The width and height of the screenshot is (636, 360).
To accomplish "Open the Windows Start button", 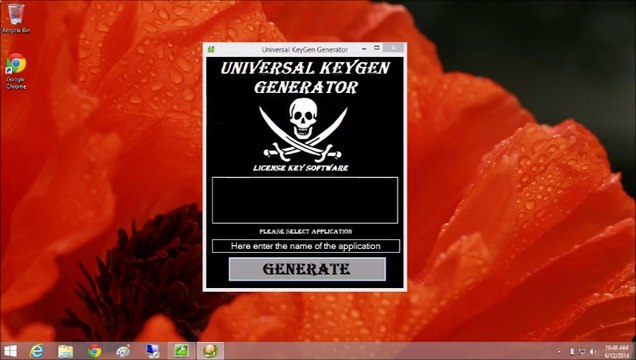I will point(10,351).
